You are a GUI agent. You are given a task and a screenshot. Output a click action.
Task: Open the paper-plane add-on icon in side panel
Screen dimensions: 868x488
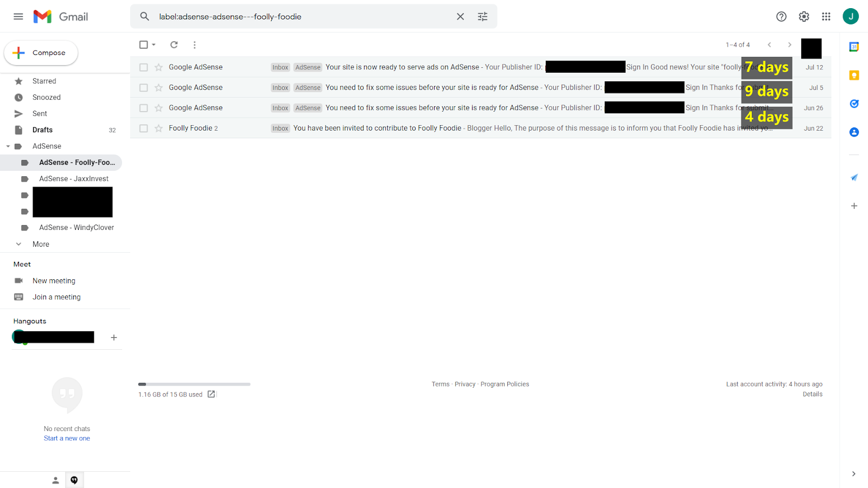pyautogui.click(x=854, y=177)
